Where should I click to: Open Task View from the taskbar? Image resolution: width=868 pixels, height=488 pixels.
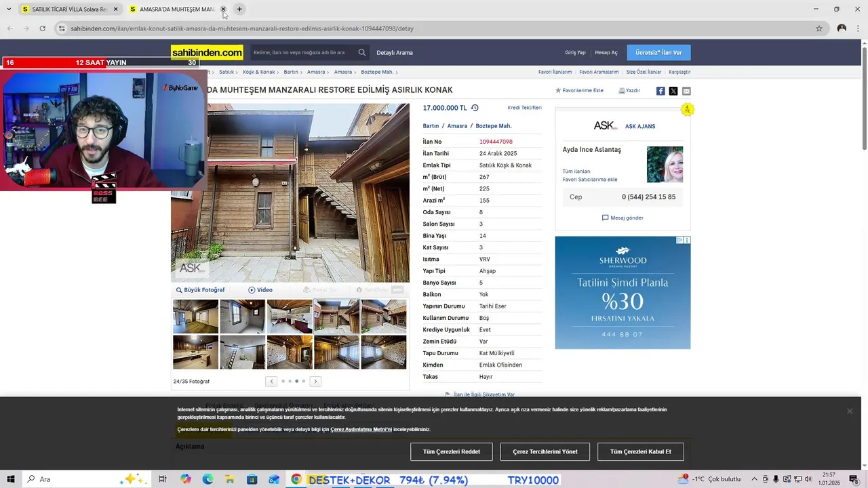[x=162, y=479]
